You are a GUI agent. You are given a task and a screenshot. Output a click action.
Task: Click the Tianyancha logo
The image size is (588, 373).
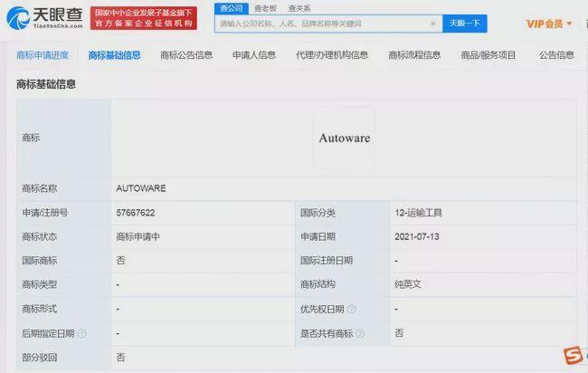click(44, 18)
